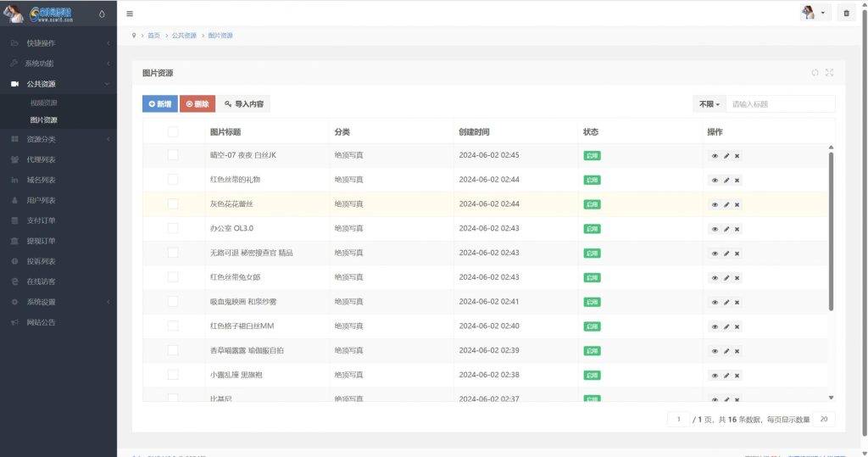Click the 导入内容 button

click(x=244, y=104)
